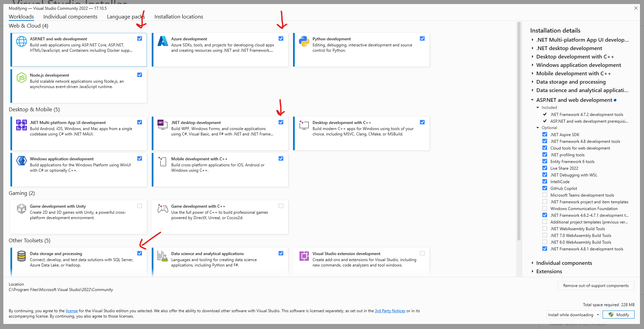
Task: Check Windows Communication Foundation option
Action: point(545,208)
